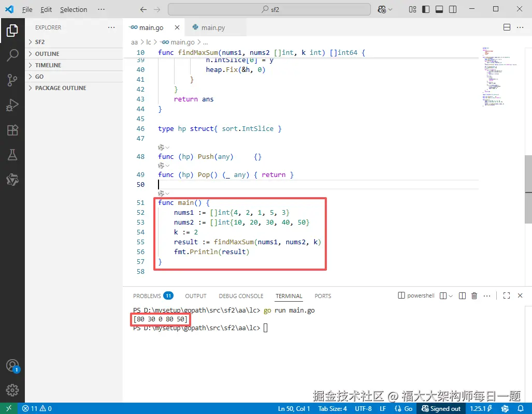The width and height of the screenshot is (532, 414).
Task: Open code lens dropdown above Push function
Action: pyautogui.click(x=164, y=147)
